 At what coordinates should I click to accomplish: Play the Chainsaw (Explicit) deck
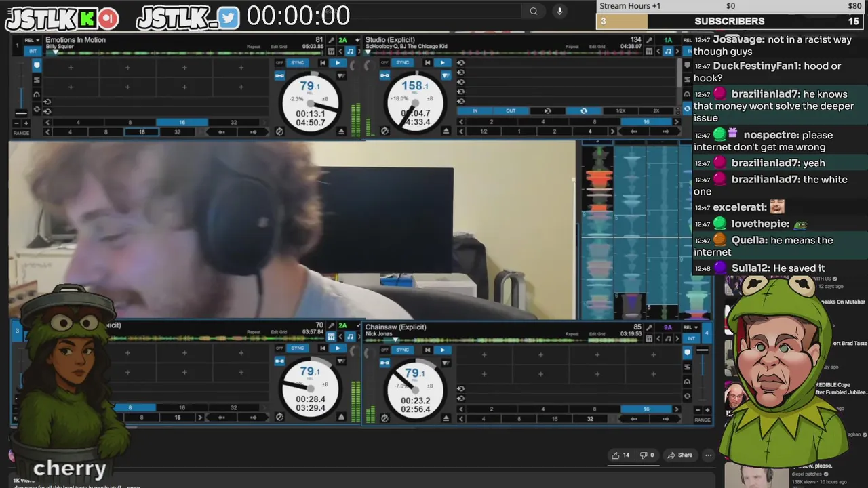[x=442, y=350]
